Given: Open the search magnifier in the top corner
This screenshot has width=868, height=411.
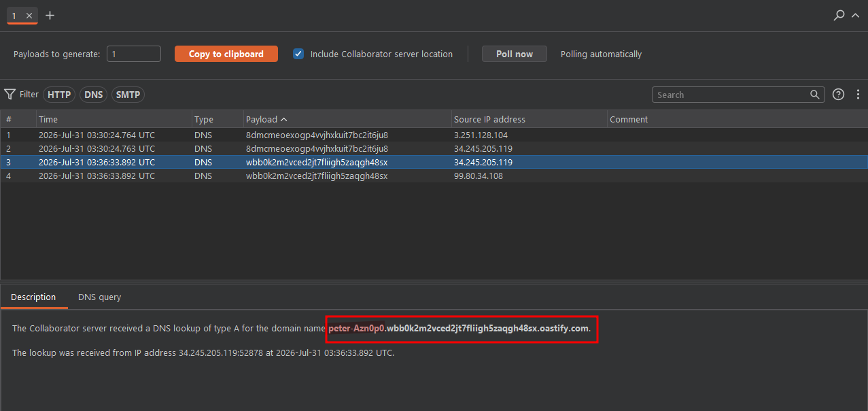Looking at the screenshot, I should pos(839,16).
